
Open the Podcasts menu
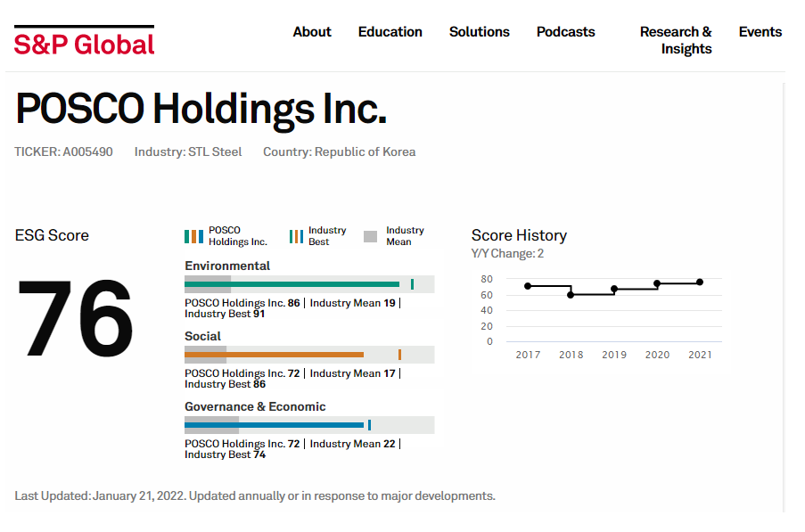coord(566,32)
